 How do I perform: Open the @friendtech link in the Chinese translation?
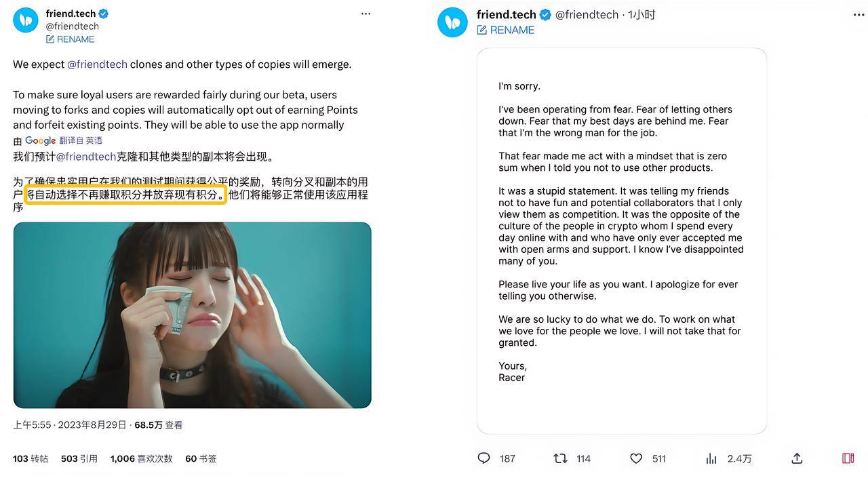pyautogui.click(x=85, y=157)
